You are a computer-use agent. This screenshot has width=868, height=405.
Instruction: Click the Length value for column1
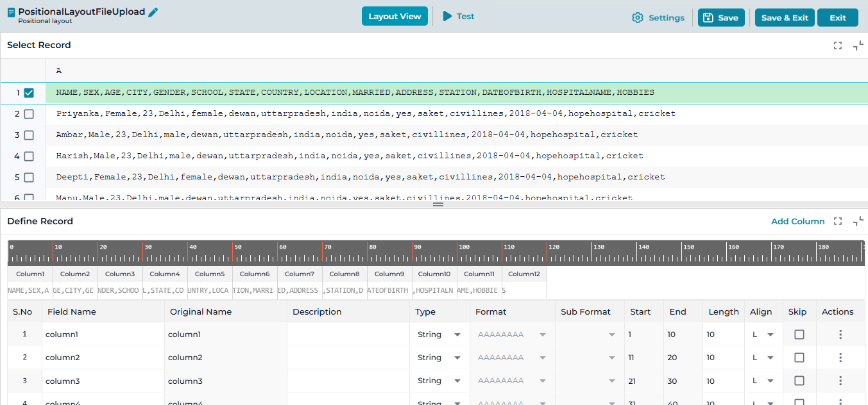tap(724, 335)
